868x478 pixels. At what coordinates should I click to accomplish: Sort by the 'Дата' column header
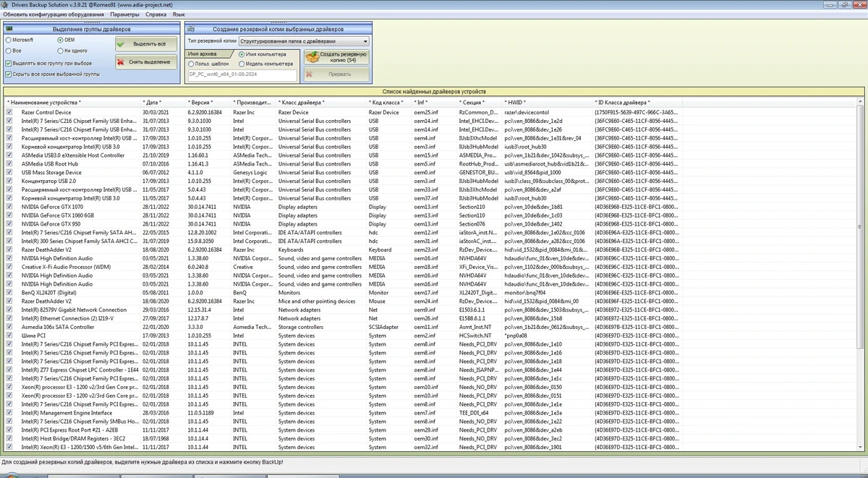click(x=163, y=103)
